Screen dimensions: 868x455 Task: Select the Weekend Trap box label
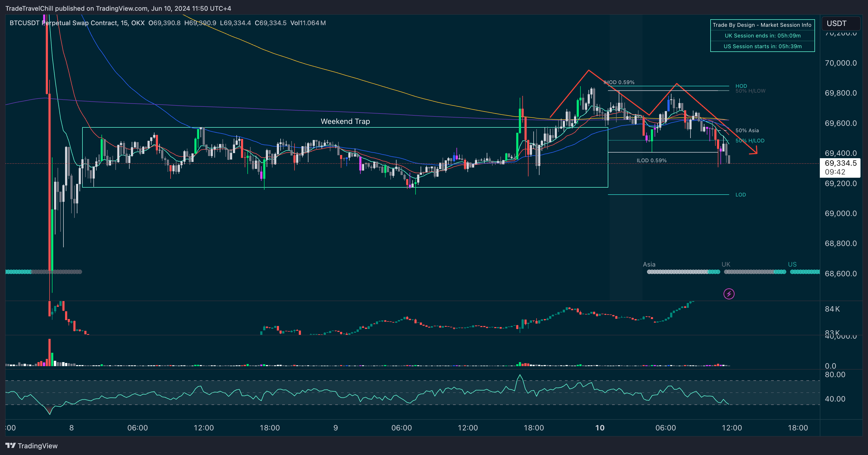[x=345, y=121]
